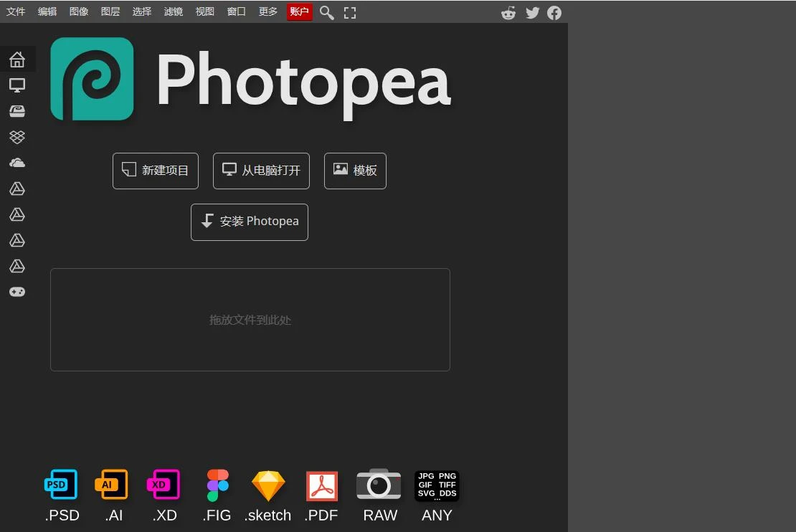This screenshot has height=532, width=796.
Task: Click the 从电脑打开 button
Action: pos(262,171)
